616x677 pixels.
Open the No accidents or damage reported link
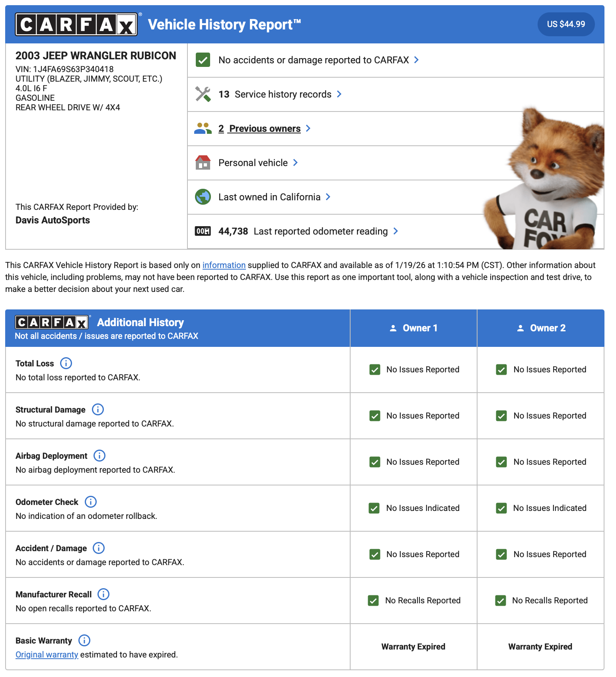[x=314, y=60]
